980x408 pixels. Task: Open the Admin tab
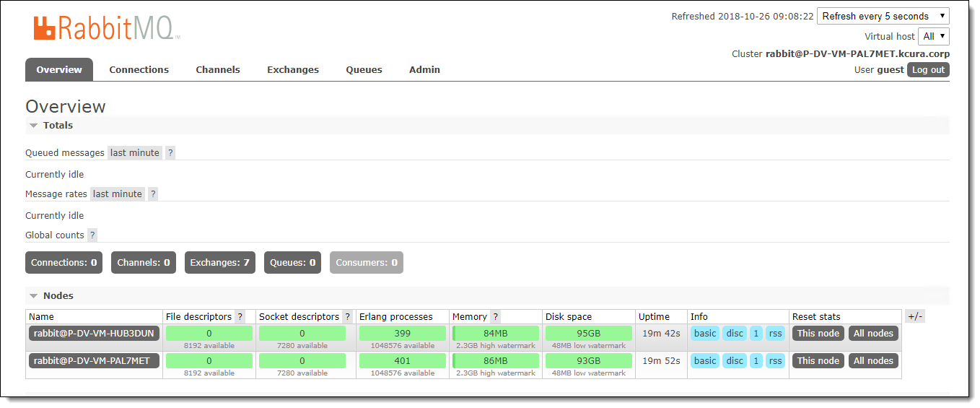pos(424,70)
